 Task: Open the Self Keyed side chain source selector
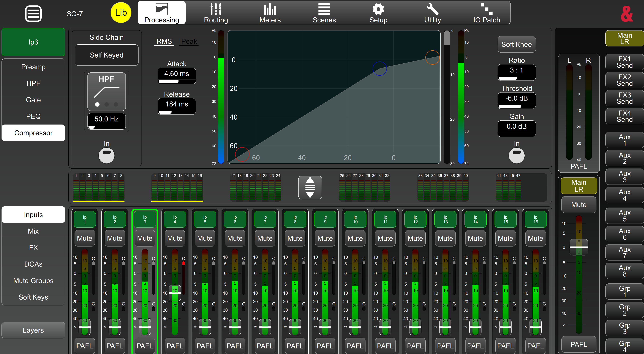(x=106, y=55)
